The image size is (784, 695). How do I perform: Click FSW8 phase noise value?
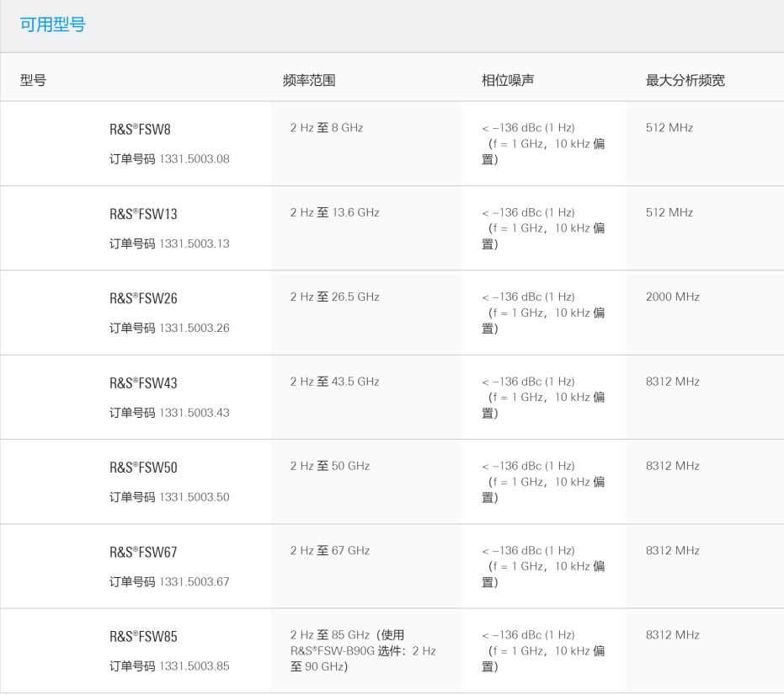[543, 143]
